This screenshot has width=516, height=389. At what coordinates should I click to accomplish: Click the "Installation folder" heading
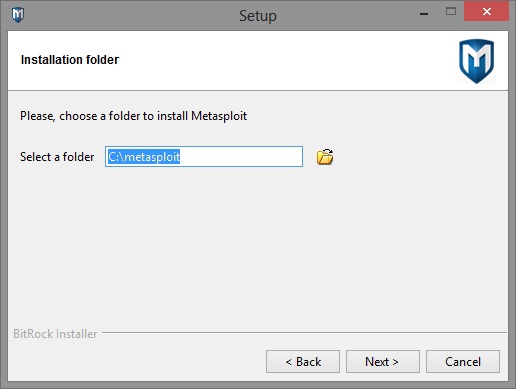[70, 60]
